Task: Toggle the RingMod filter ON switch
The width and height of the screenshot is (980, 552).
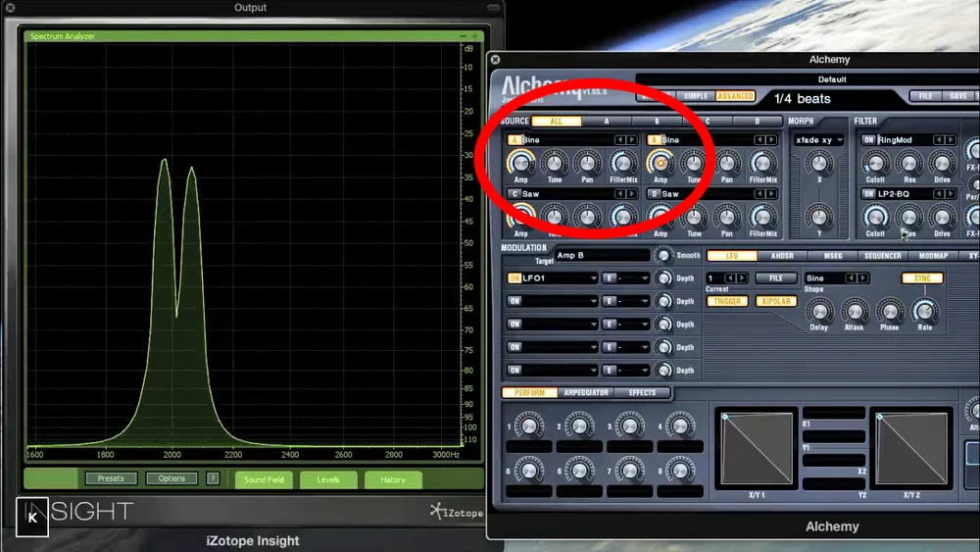Action: (x=868, y=140)
